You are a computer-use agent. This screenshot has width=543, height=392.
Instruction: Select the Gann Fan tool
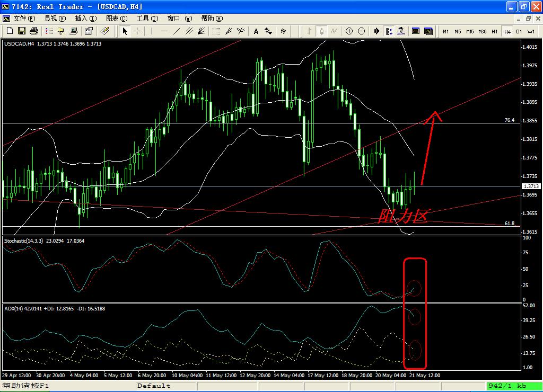pos(201,31)
